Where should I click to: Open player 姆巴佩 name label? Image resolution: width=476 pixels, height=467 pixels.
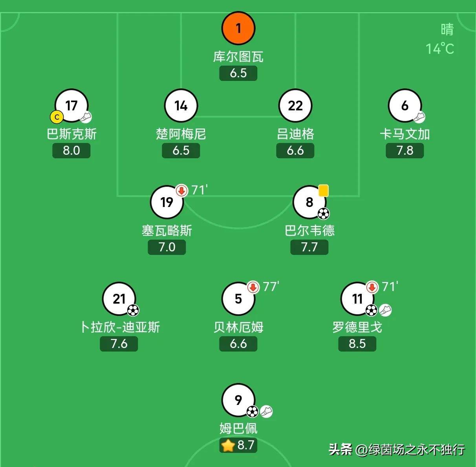[238, 428]
